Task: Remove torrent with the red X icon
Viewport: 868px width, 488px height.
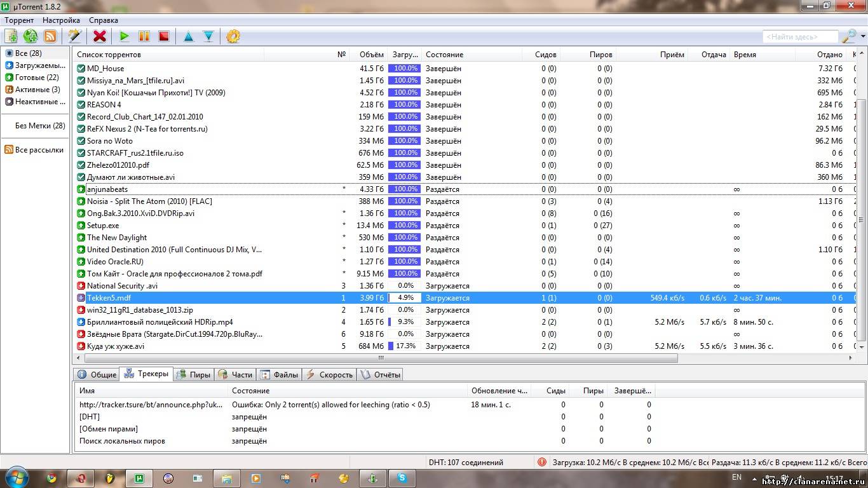Action: click(x=100, y=36)
